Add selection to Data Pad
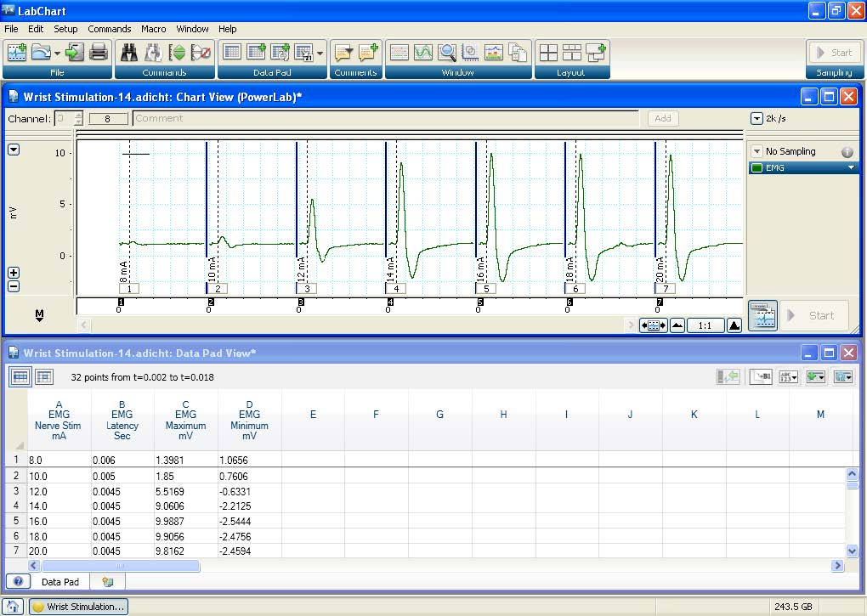Screen dimensions: 867x616 tap(258, 53)
